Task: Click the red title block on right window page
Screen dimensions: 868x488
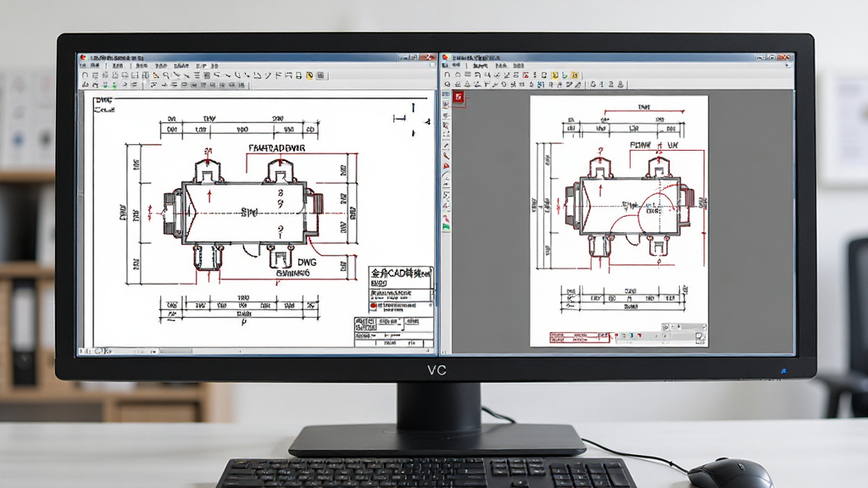Action: tap(579, 337)
